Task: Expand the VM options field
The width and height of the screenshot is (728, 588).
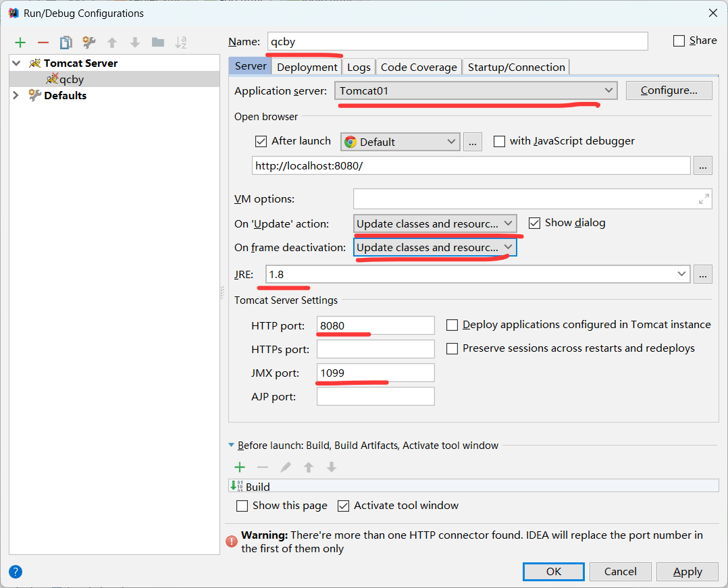Action: click(x=704, y=198)
